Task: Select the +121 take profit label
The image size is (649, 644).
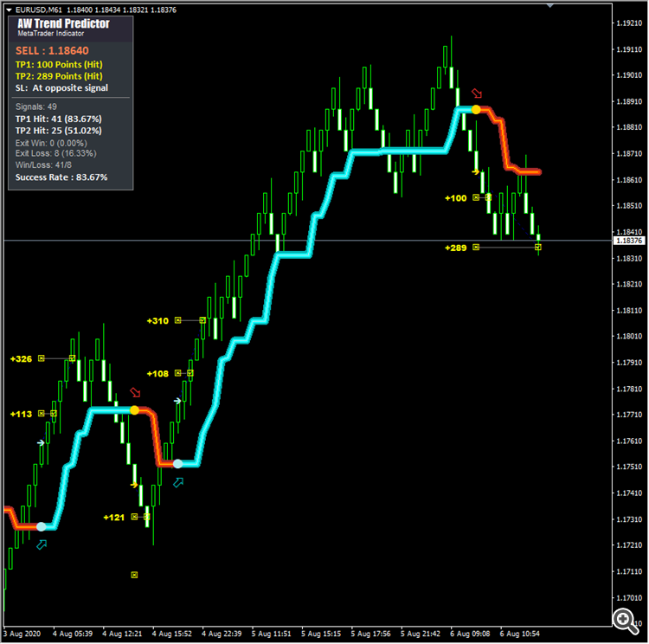Action: pos(114,518)
